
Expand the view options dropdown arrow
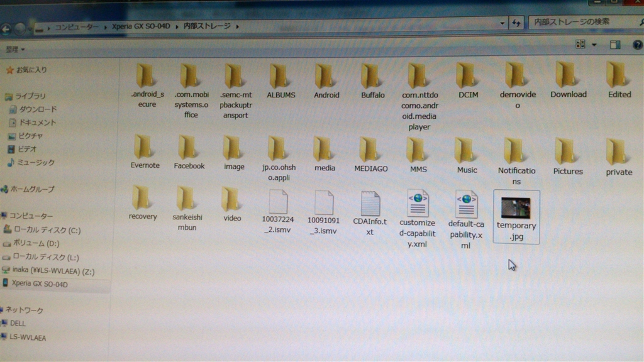(594, 45)
